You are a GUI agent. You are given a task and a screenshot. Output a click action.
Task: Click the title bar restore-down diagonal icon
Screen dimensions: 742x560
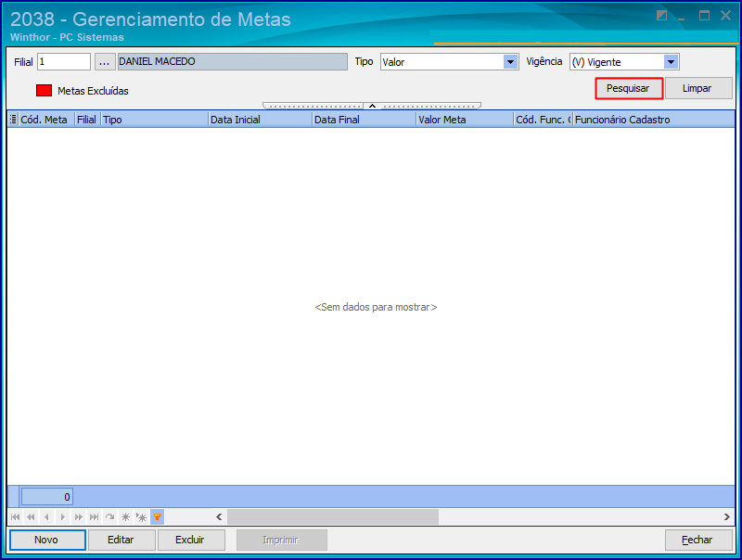(x=661, y=16)
